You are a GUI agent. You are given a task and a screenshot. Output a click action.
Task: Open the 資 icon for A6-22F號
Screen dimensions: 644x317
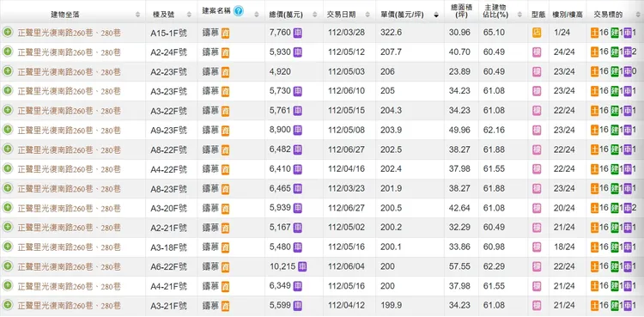[x=226, y=267]
